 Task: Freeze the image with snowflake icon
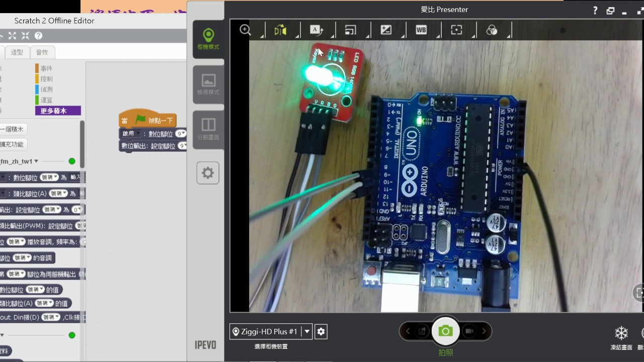click(621, 333)
